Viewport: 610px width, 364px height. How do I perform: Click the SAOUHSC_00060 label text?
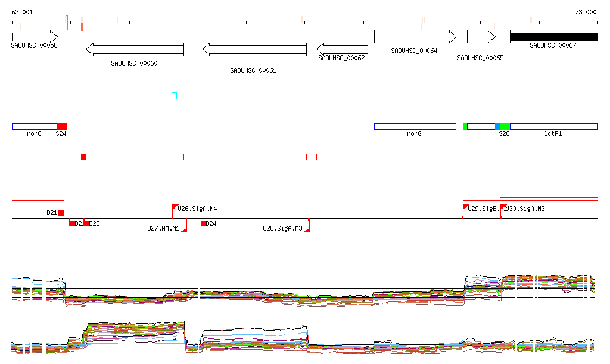pos(134,63)
